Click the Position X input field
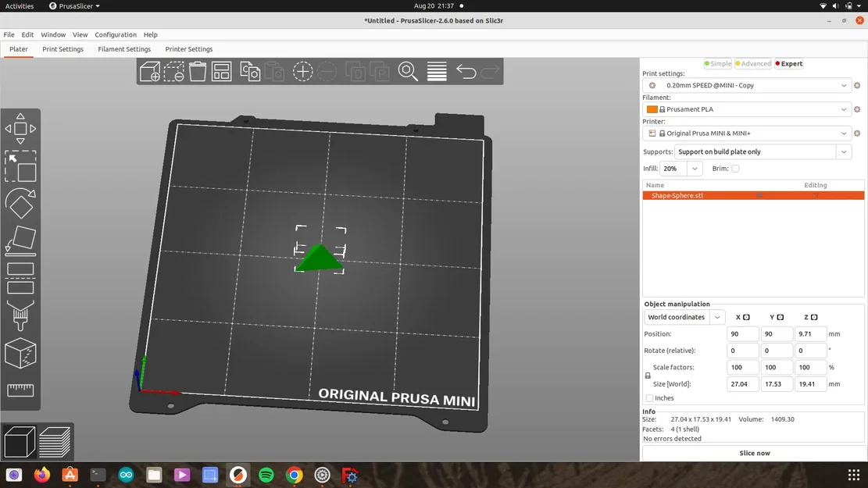Screen dimensions: 868x488 coord(742,334)
